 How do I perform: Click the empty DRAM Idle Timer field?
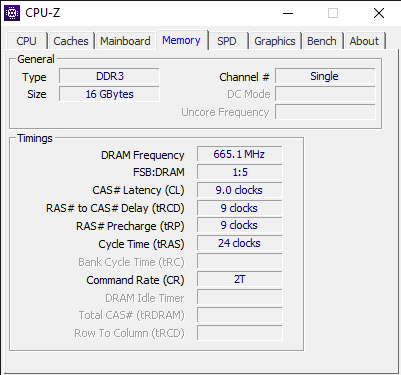coord(239,297)
